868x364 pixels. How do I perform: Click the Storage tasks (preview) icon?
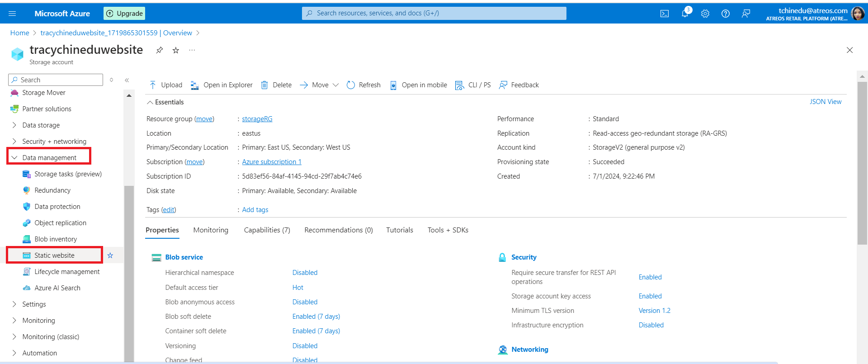[27, 174]
